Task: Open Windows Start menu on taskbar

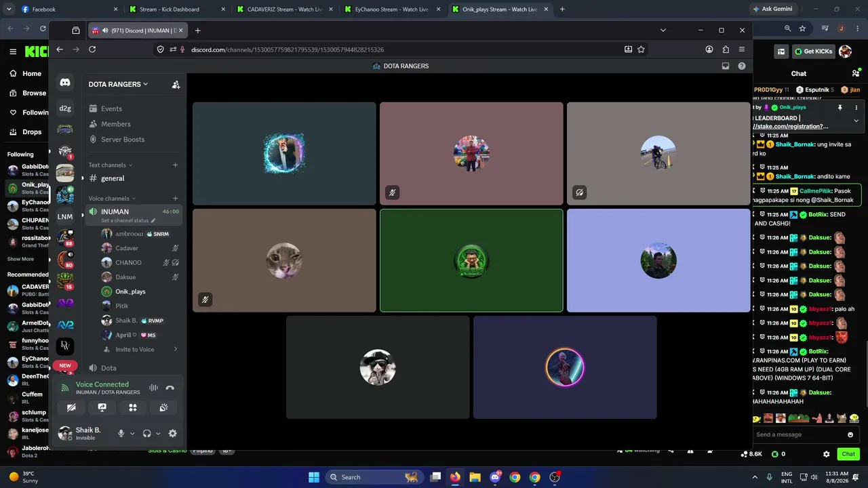Action: (313, 477)
